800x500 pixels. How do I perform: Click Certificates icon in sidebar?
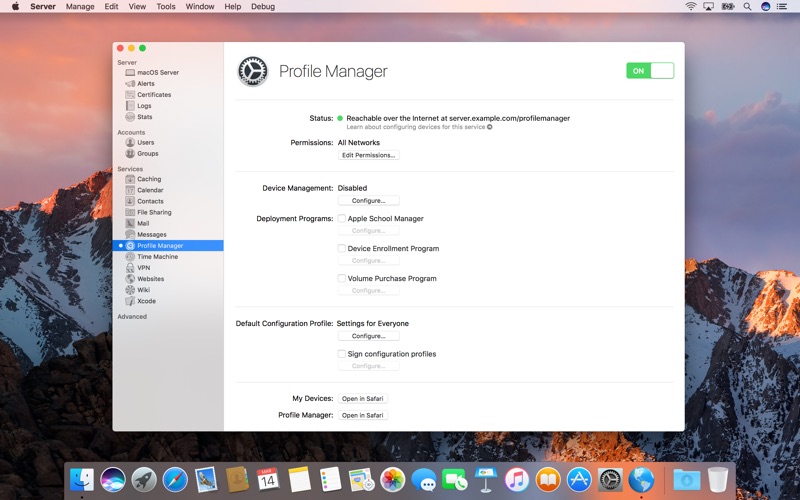[130, 95]
